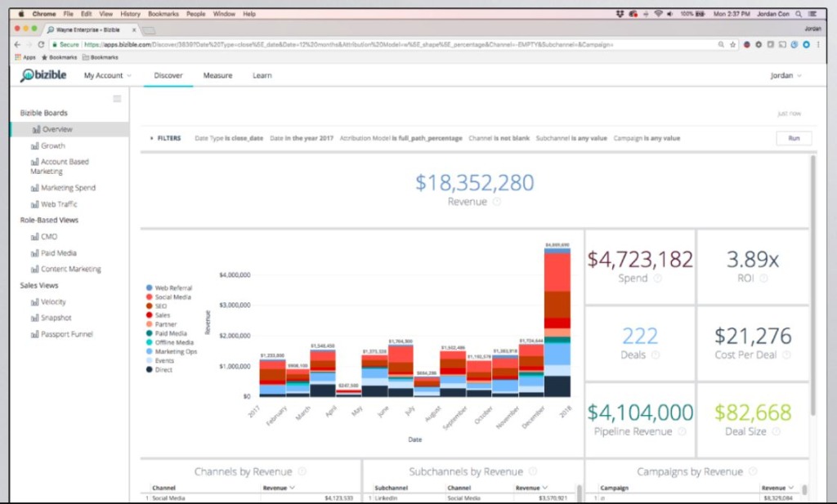Screen dimensions: 837x504
Task: Click the Run button
Action: 794,138
